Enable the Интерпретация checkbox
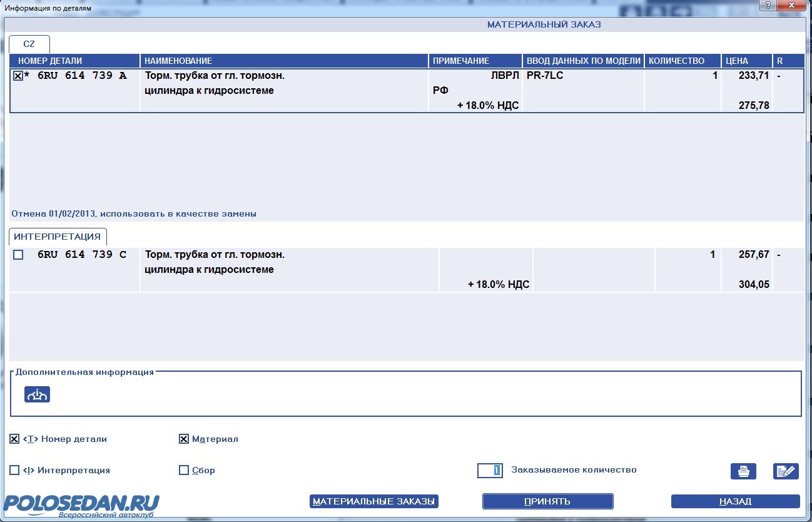 tap(14, 471)
